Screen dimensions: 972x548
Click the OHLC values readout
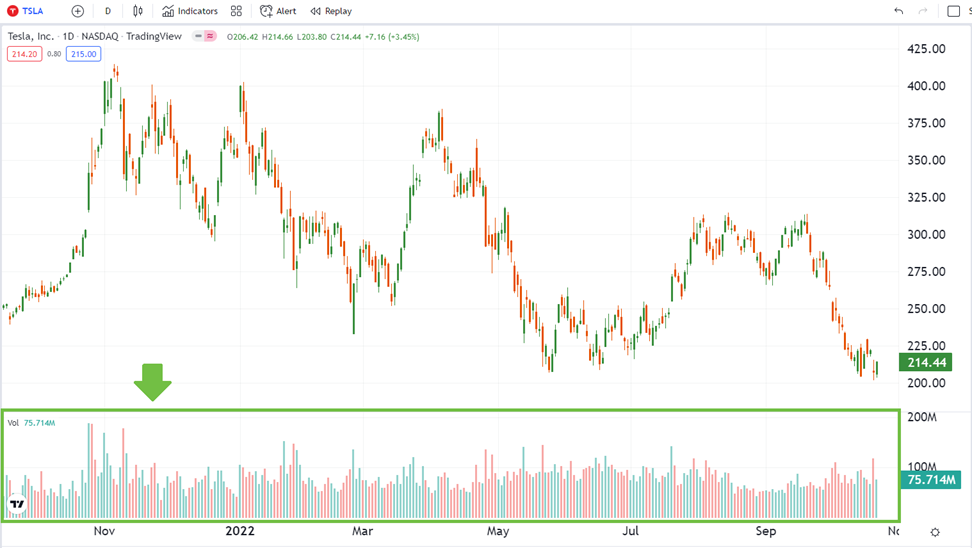tap(323, 37)
